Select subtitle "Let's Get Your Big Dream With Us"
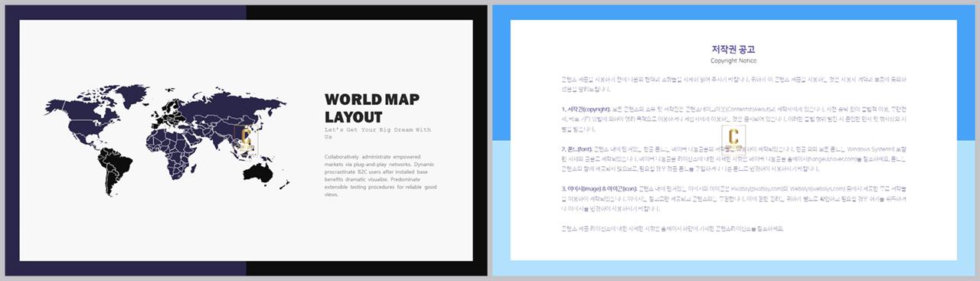The width and height of the screenshot is (980, 281). point(377,133)
